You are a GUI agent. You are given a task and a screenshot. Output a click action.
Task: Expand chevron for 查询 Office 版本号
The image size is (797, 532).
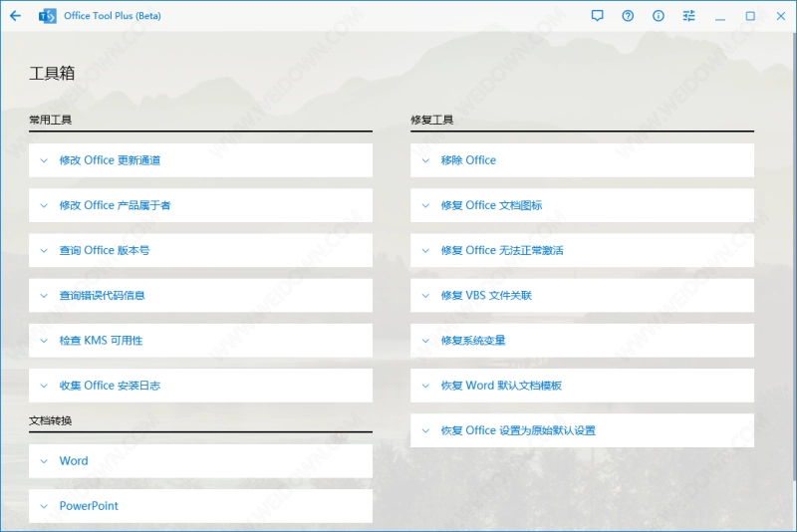click(44, 250)
